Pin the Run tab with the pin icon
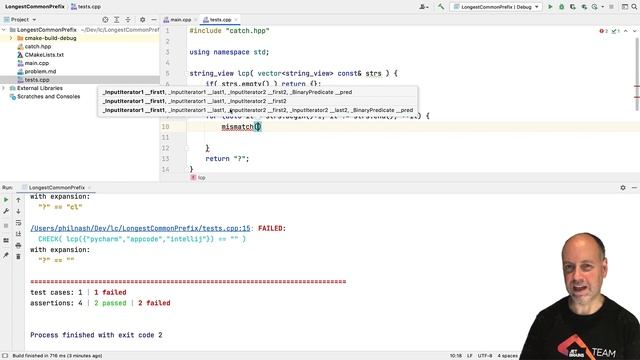This screenshot has width=640, height=360. [6, 255]
